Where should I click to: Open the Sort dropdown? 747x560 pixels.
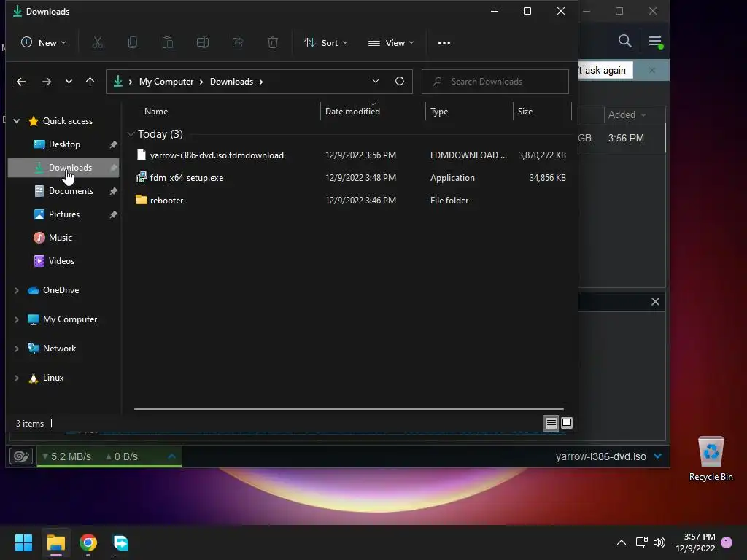(x=326, y=43)
